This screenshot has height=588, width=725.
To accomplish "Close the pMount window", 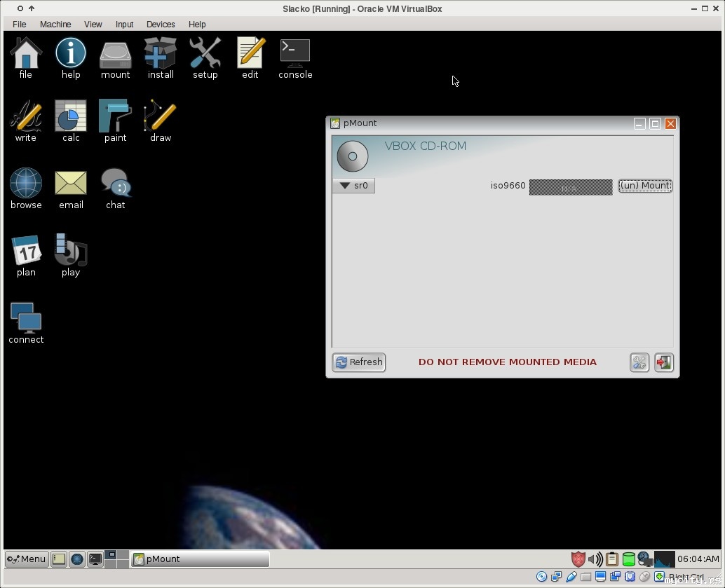I will 670,123.
